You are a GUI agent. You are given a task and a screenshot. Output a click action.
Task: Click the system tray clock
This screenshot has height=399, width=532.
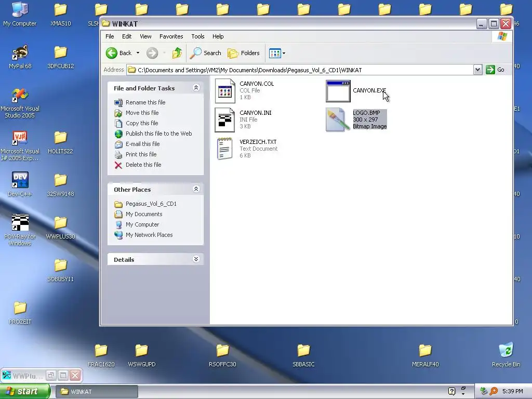pyautogui.click(x=512, y=391)
